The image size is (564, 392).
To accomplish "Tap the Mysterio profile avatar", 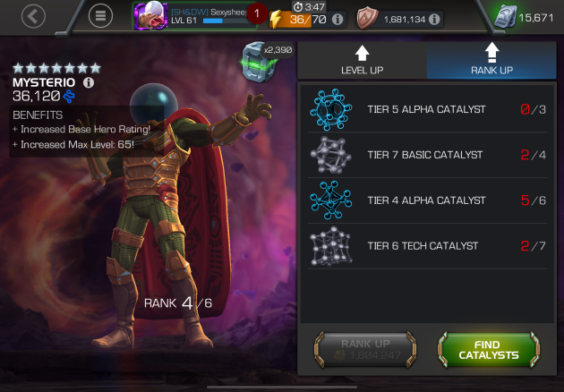I will (x=150, y=16).
